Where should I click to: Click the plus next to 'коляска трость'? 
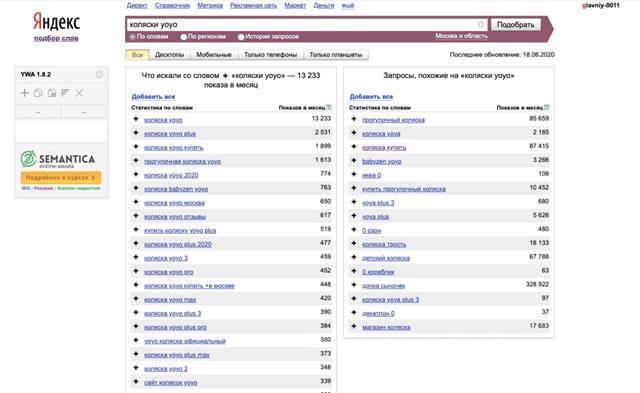354,243
